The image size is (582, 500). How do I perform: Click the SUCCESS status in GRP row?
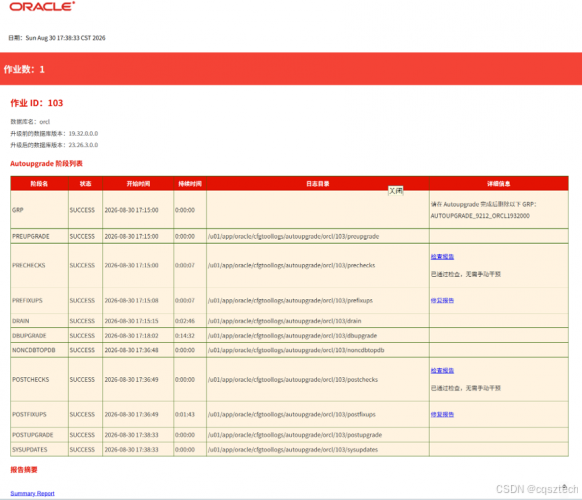click(82, 210)
